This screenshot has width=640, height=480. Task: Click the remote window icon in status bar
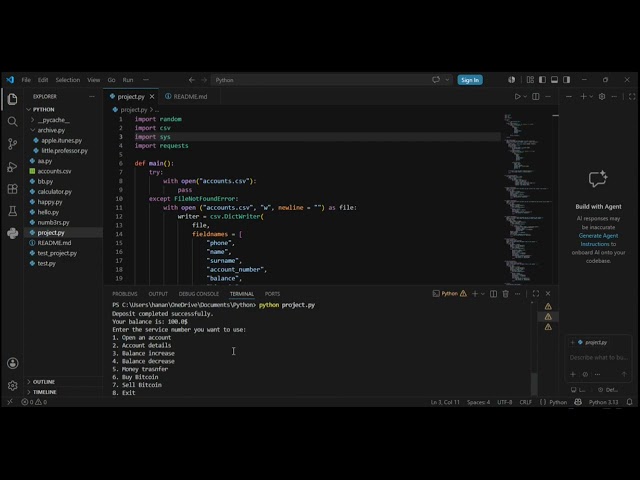pyautogui.click(x=10, y=402)
